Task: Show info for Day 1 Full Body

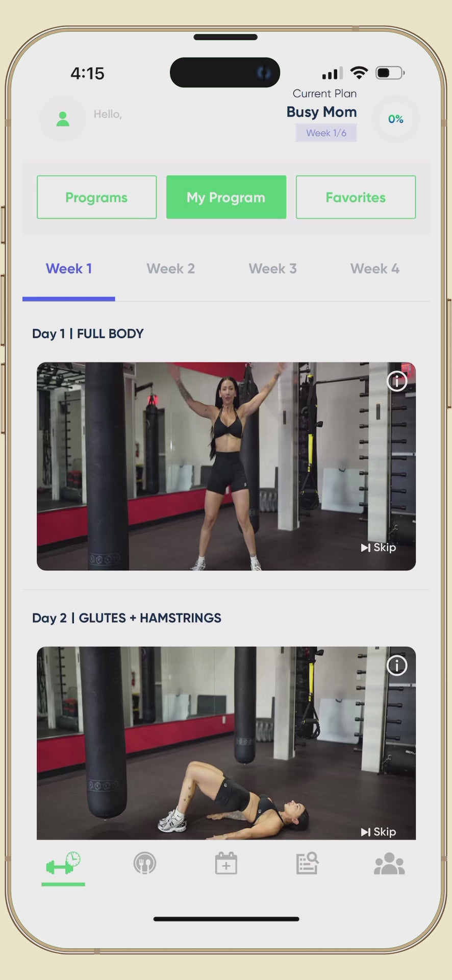Action: [397, 381]
